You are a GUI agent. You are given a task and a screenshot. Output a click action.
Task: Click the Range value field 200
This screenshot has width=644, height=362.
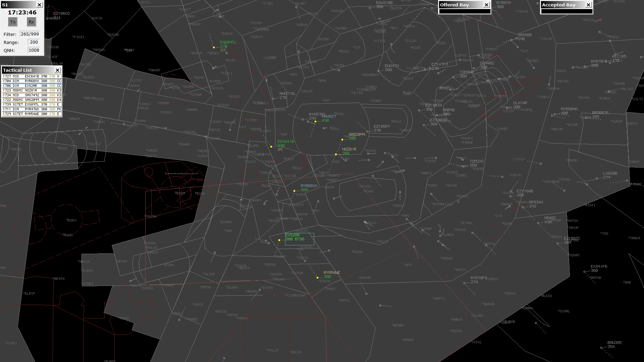(34, 42)
